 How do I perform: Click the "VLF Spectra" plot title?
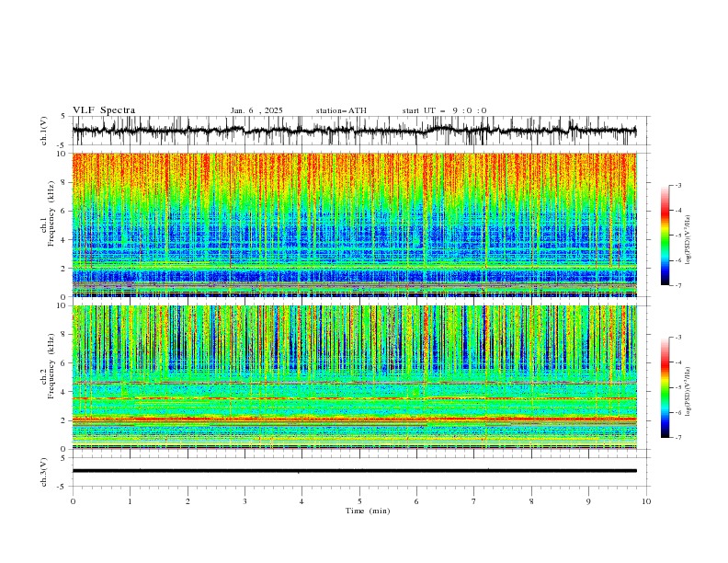click(x=104, y=110)
